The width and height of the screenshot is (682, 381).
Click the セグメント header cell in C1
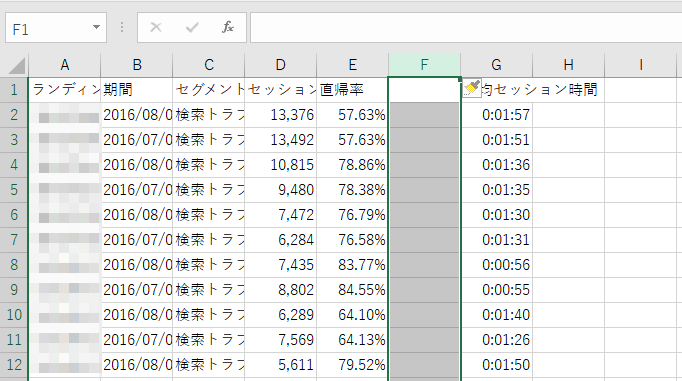209,90
